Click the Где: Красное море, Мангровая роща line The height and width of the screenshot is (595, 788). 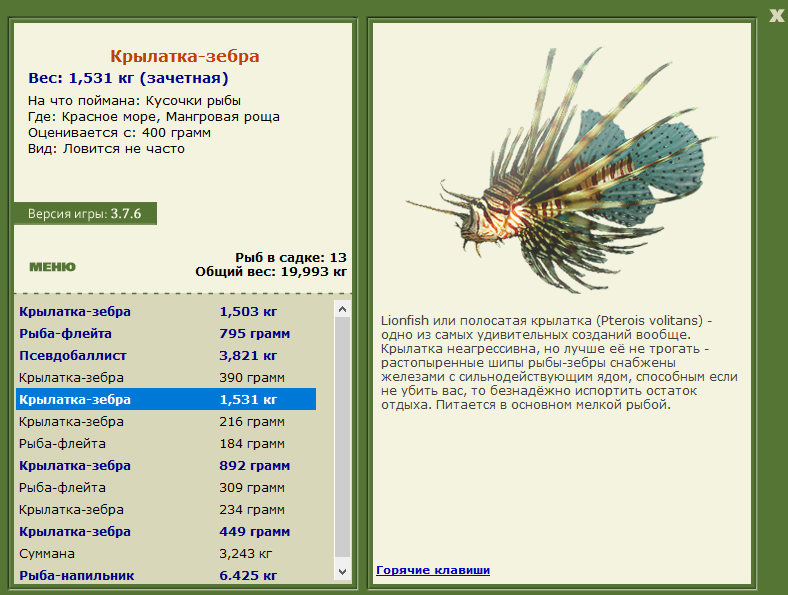[x=154, y=117]
